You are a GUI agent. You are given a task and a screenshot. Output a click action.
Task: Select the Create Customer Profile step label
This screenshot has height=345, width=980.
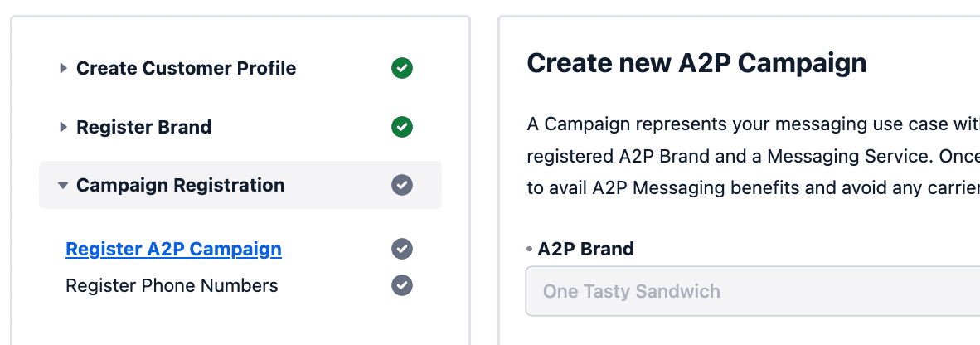tap(186, 69)
